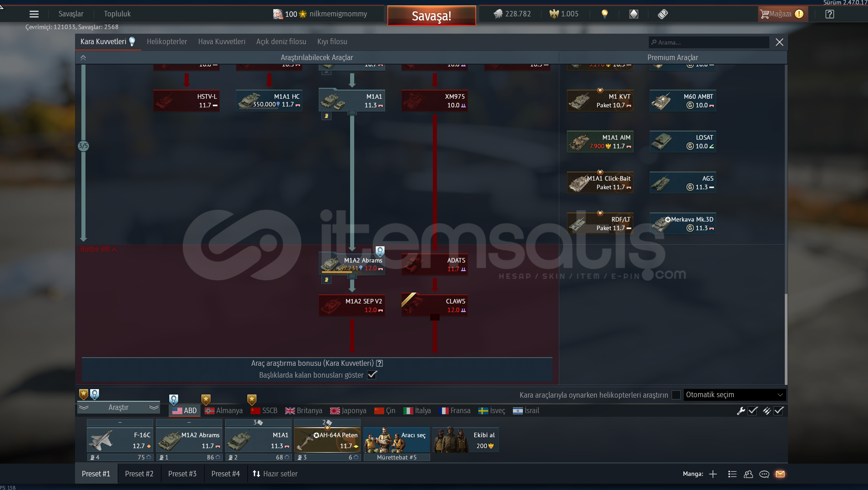Viewport: 868px width, 490px height.
Task: Select HSTV-L vehicle card
Action: pos(186,101)
